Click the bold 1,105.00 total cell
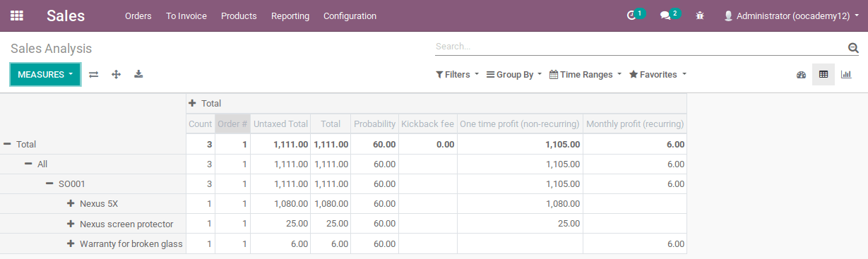 [x=521, y=144]
